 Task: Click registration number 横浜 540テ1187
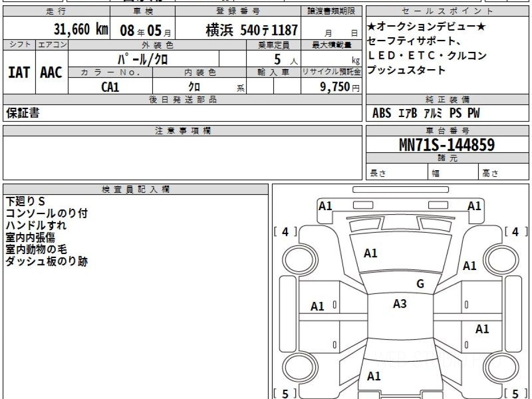[x=251, y=30]
